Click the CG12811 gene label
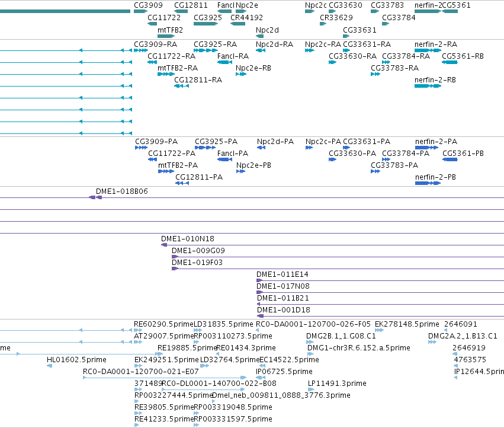 (x=191, y=5)
